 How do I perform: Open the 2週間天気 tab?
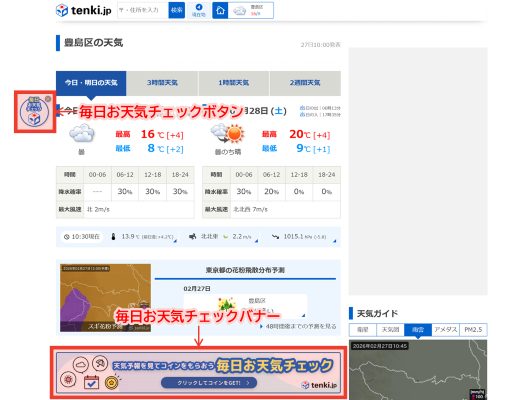pyautogui.click(x=305, y=83)
